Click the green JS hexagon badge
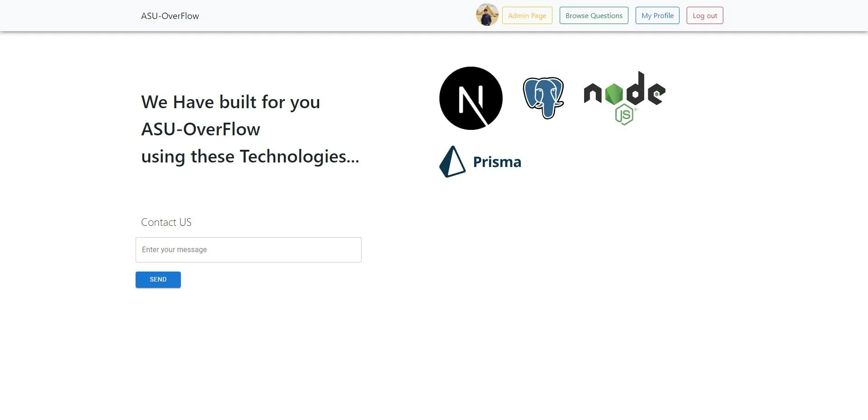This screenshot has height=420, width=868. click(x=624, y=115)
